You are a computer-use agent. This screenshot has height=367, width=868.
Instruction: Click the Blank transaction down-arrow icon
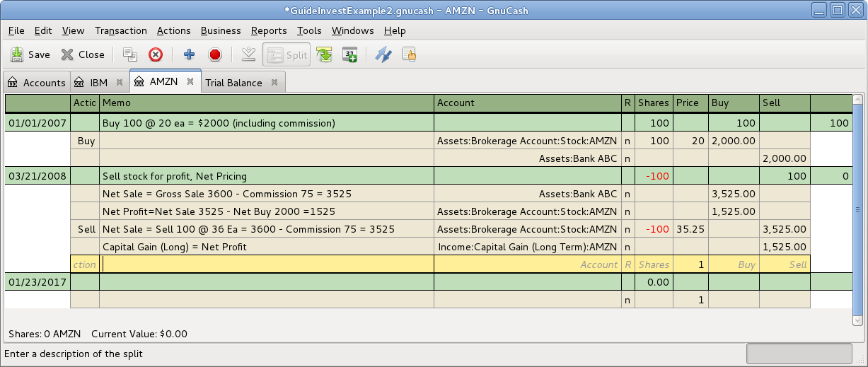tap(248, 54)
